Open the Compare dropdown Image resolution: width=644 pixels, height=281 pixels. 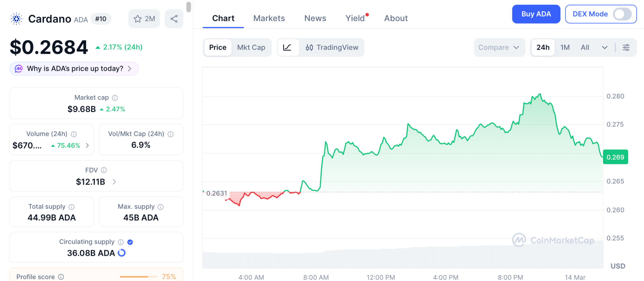(499, 48)
